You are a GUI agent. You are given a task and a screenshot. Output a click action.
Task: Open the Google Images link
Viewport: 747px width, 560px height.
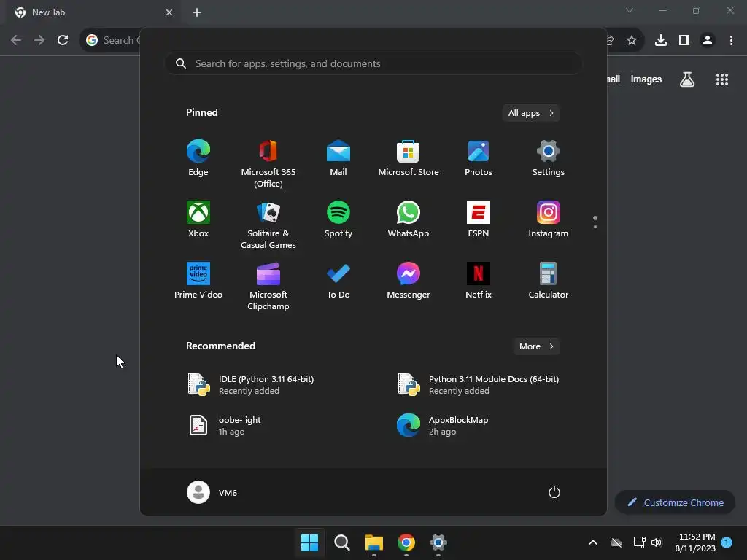coord(646,79)
